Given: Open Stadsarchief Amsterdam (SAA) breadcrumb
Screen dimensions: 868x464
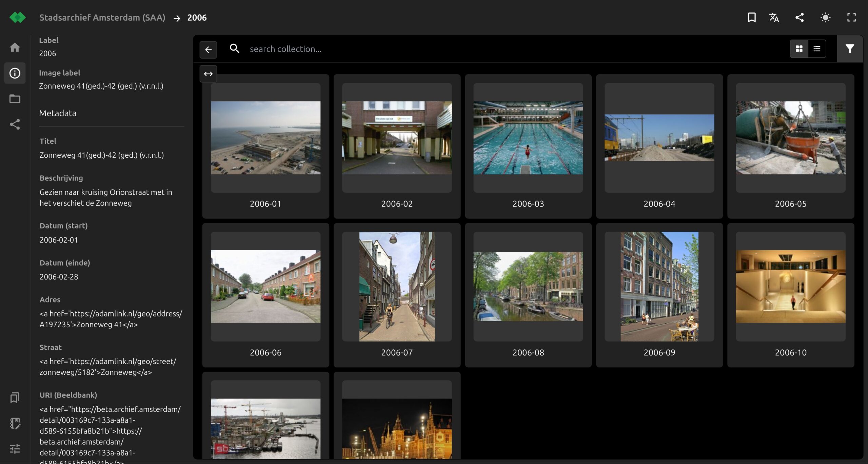Looking at the screenshot, I should click(102, 17).
